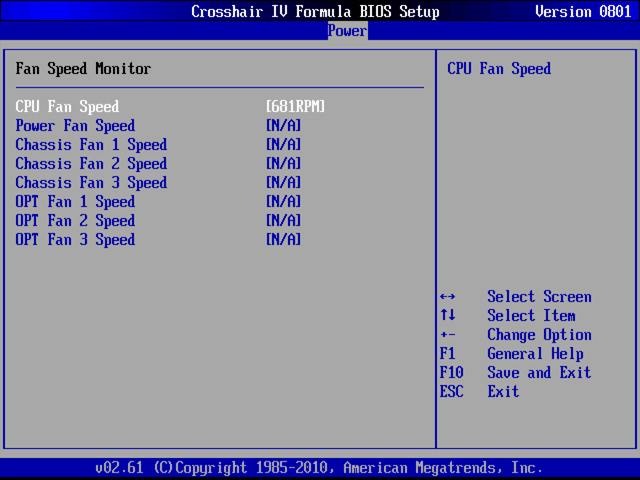Click the Fan Speed Monitor heading

tap(83, 69)
